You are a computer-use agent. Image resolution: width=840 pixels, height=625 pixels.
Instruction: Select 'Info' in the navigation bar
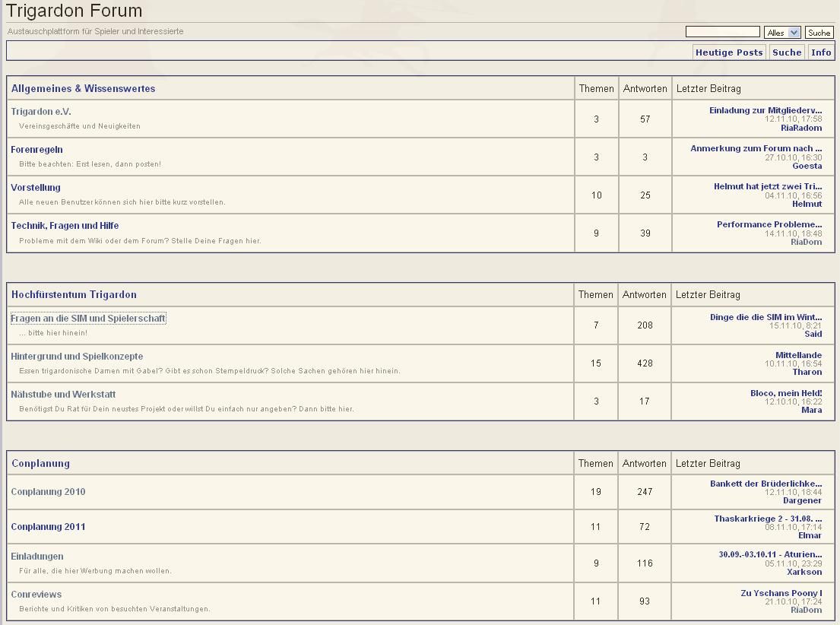pyautogui.click(x=821, y=52)
